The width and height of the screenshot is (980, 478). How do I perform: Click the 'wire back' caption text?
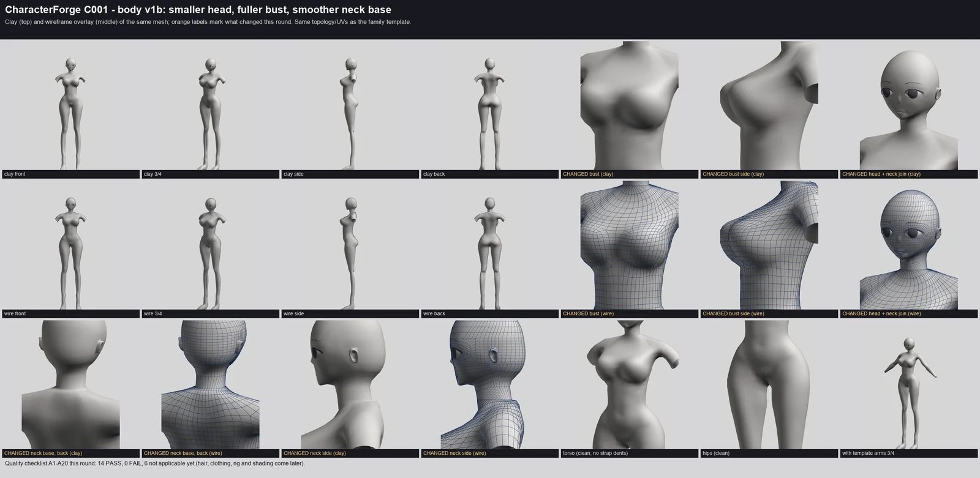(x=434, y=314)
